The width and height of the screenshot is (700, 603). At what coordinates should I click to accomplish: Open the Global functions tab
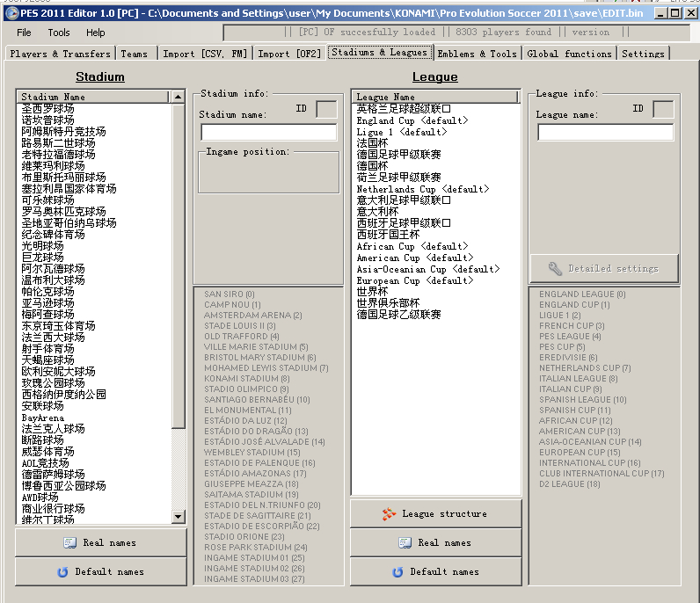pos(569,54)
